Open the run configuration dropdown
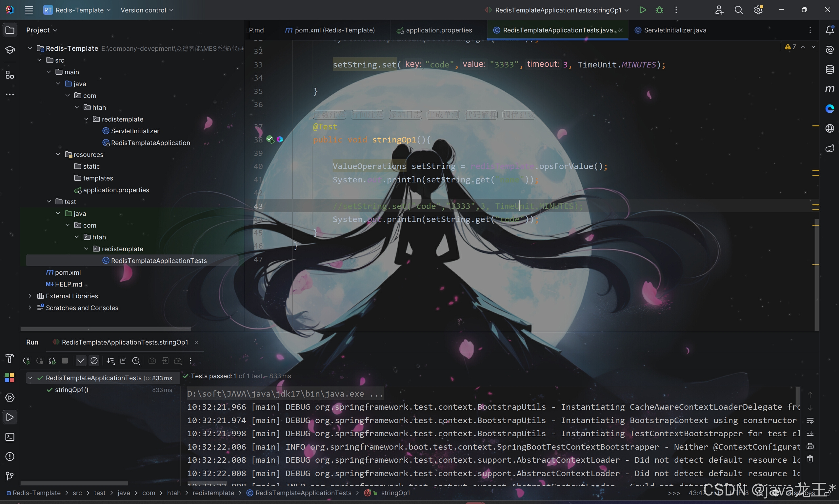 click(x=557, y=10)
